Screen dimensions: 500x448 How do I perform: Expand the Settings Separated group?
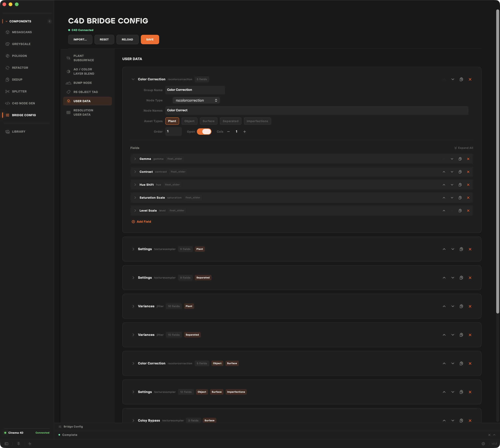point(133,278)
